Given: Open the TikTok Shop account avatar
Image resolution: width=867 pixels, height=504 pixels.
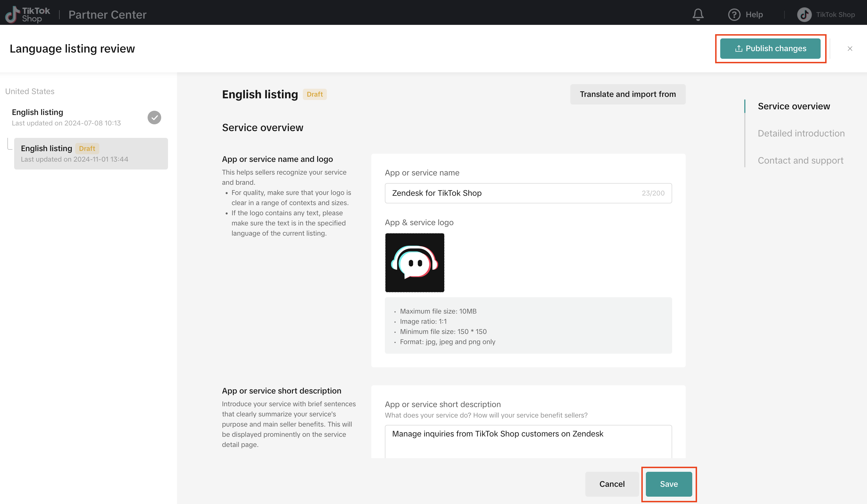Looking at the screenshot, I should pyautogui.click(x=804, y=14).
